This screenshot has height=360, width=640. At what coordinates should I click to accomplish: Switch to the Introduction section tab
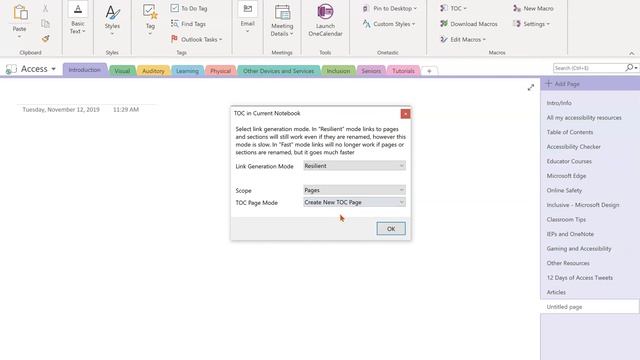pos(84,70)
